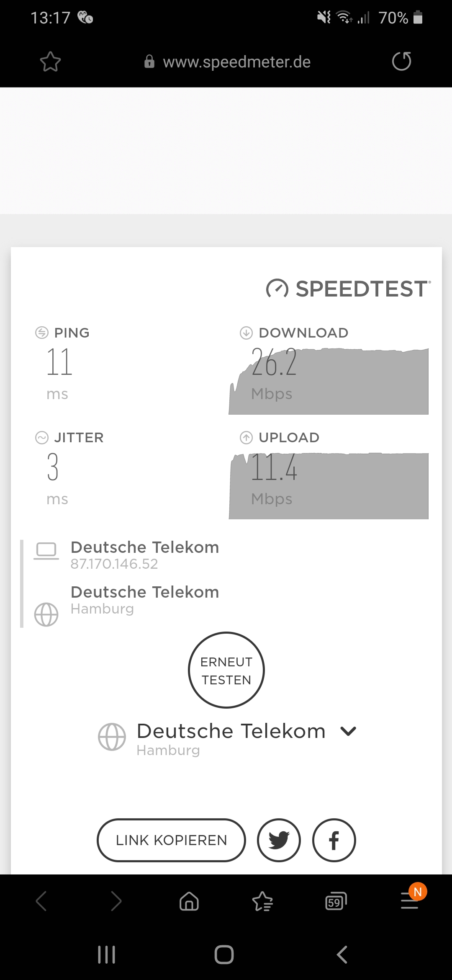Tap the upload speed graph
Screen dimensions: 452x980
[329, 486]
